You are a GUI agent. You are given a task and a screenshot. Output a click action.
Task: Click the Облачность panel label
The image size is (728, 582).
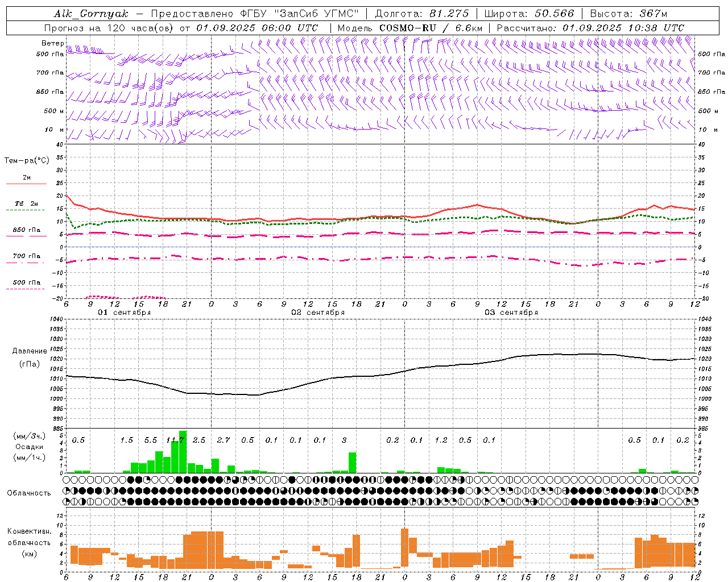coord(29,493)
